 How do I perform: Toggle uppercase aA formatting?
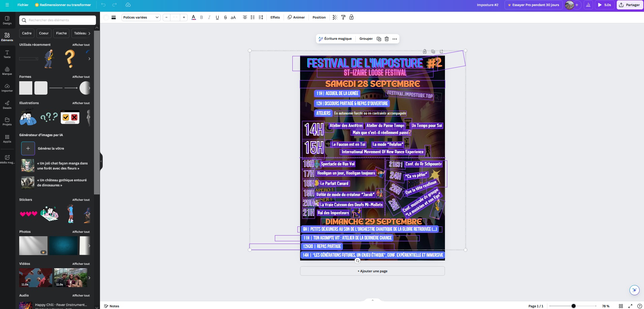click(x=233, y=18)
